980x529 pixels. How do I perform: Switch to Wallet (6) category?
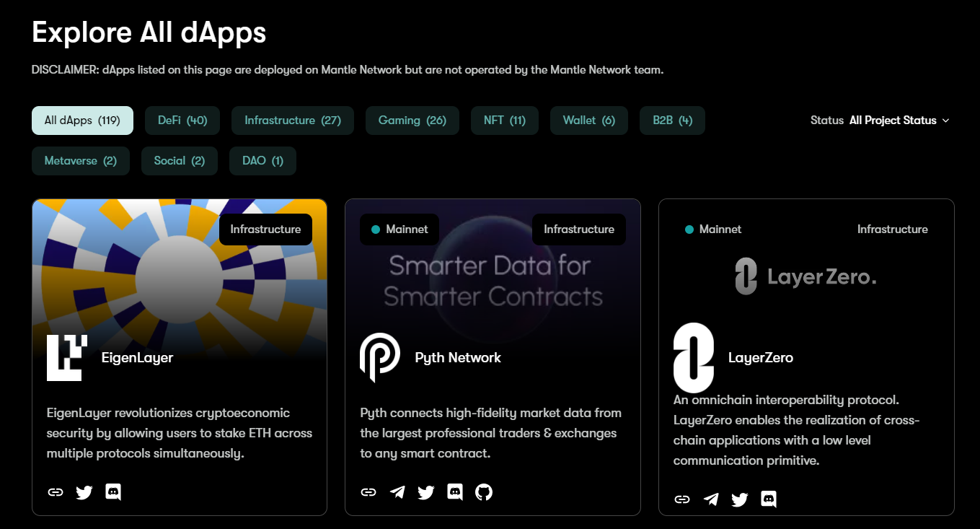pos(589,121)
